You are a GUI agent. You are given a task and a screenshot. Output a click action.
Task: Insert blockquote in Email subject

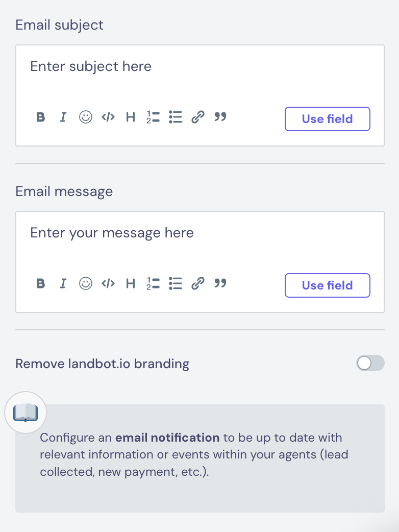click(x=220, y=117)
